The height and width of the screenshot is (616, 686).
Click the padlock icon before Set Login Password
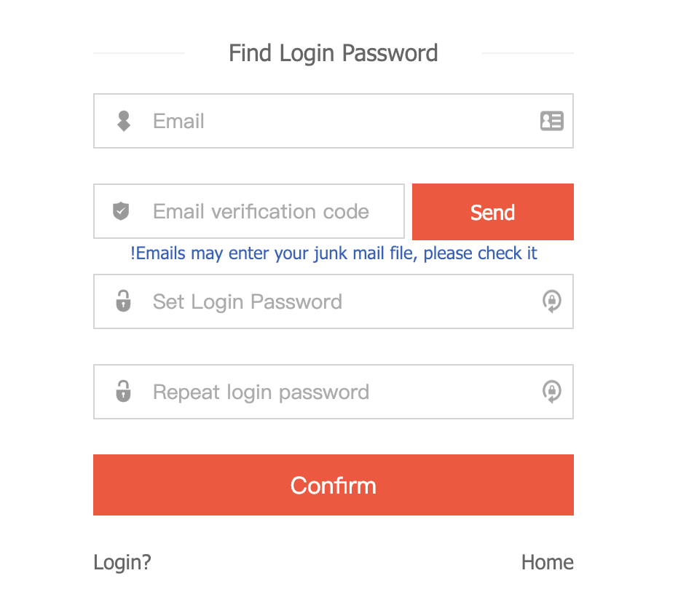point(124,301)
